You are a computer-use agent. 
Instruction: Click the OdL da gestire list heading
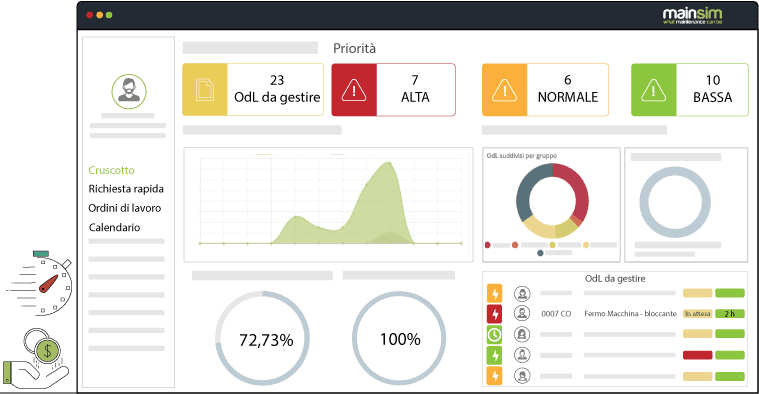[x=615, y=279]
